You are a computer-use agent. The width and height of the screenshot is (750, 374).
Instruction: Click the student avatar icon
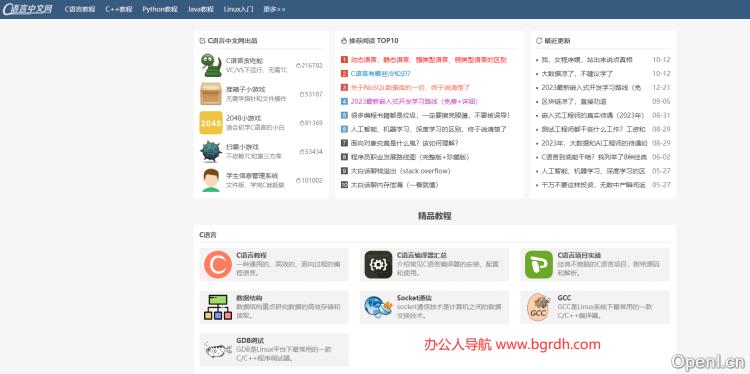click(x=210, y=180)
